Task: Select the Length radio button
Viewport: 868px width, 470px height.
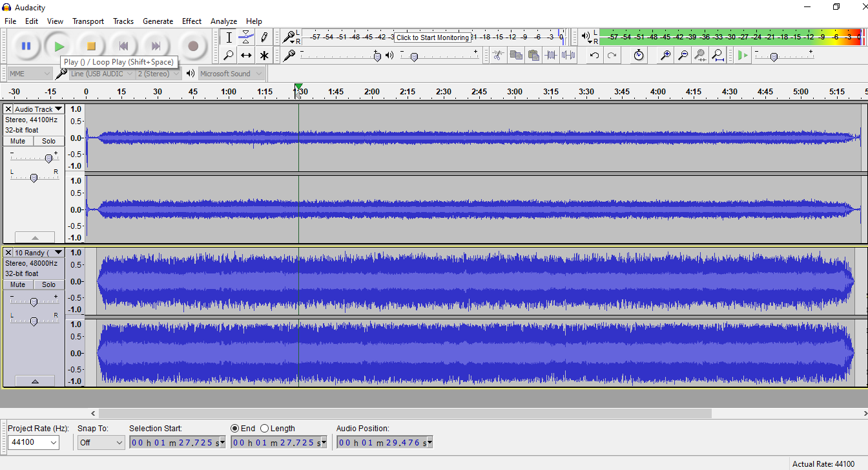Action: pyautogui.click(x=265, y=429)
